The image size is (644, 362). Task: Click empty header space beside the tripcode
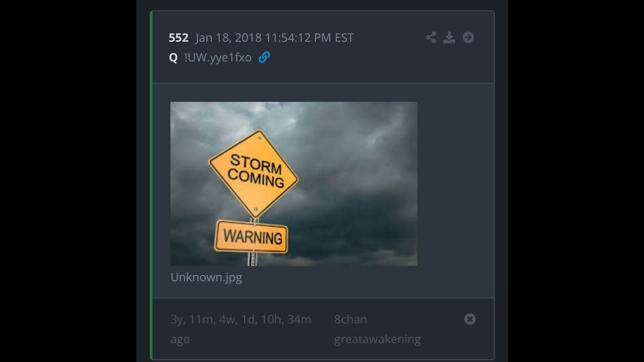347,57
